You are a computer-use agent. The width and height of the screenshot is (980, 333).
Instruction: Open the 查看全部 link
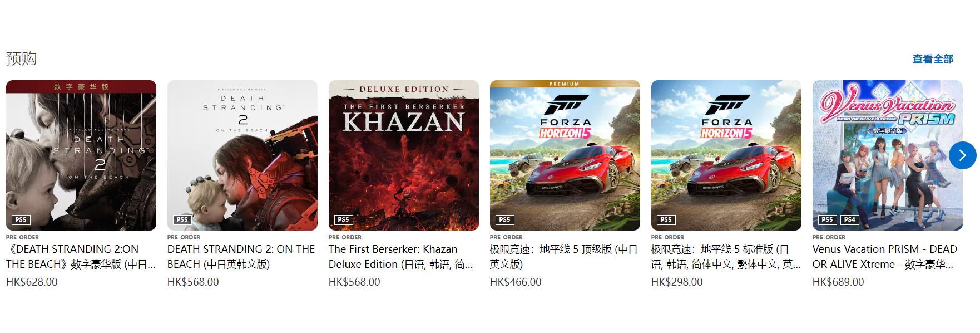pos(933,59)
